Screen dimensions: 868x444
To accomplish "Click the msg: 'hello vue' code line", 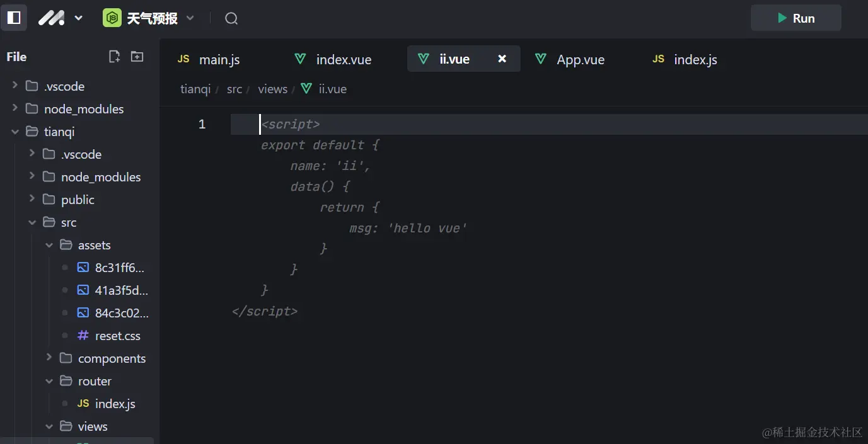I will 408,228.
